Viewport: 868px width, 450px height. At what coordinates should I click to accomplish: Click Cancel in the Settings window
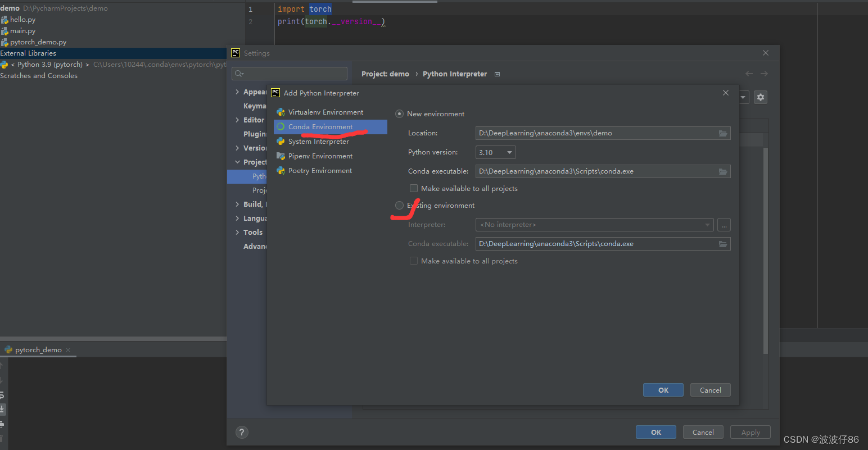pyautogui.click(x=703, y=433)
